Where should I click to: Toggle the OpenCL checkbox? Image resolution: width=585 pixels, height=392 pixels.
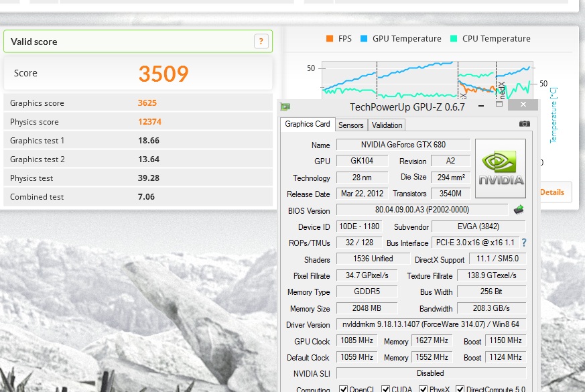(343, 389)
